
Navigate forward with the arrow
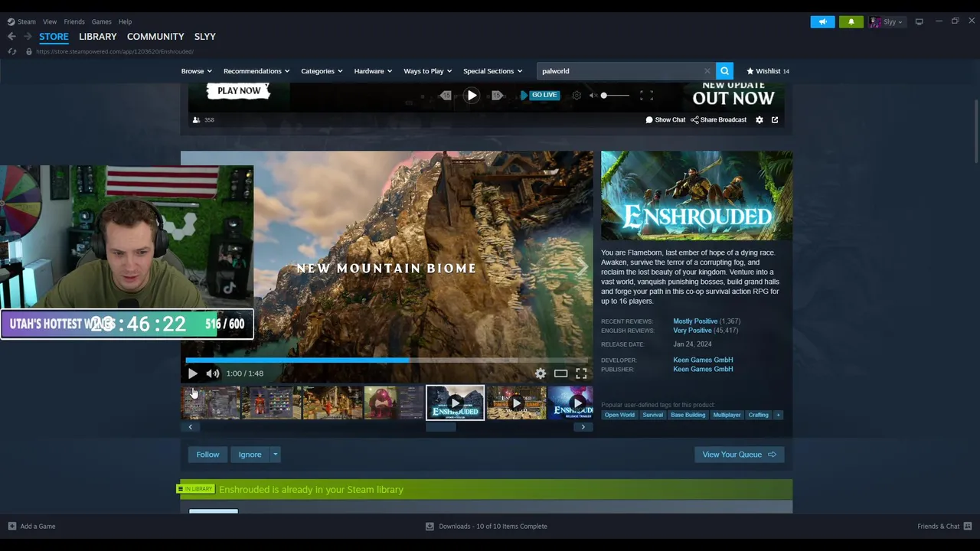28,36
